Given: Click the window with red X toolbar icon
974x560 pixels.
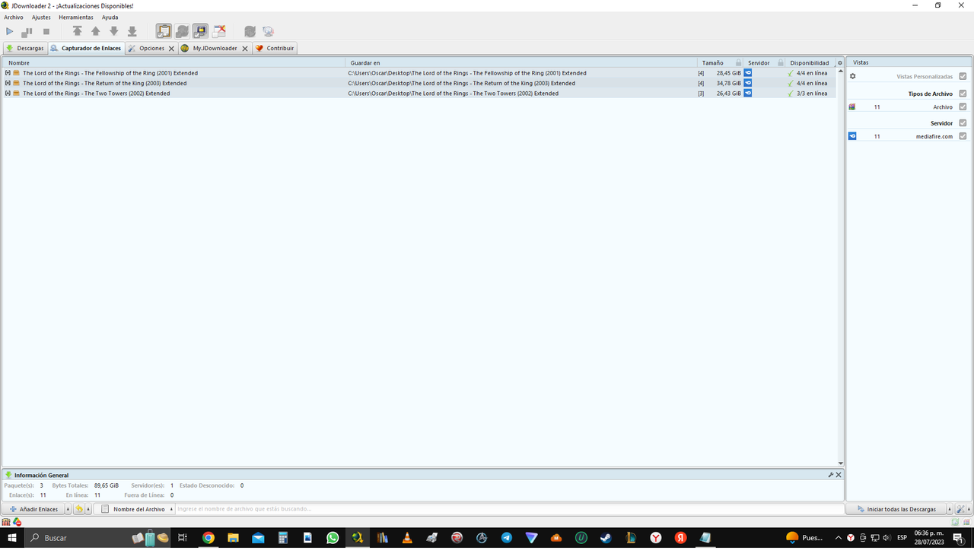Looking at the screenshot, I should [x=219, y=31].
